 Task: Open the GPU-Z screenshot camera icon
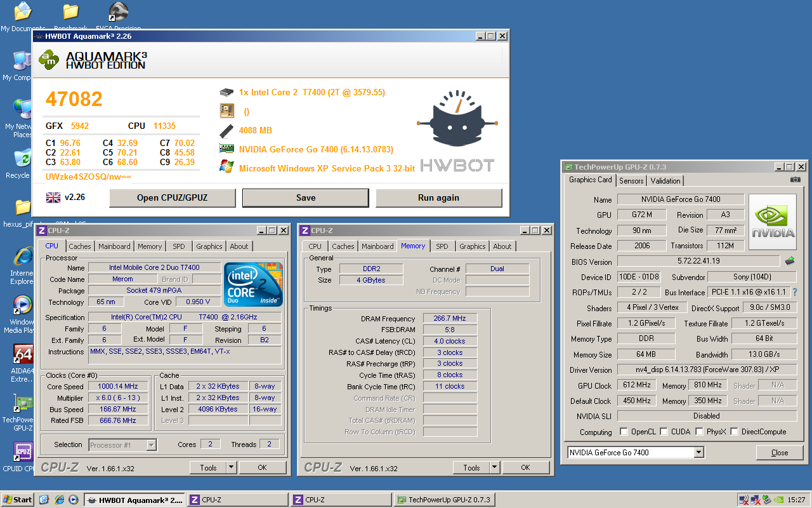click(x=795, y=180)
